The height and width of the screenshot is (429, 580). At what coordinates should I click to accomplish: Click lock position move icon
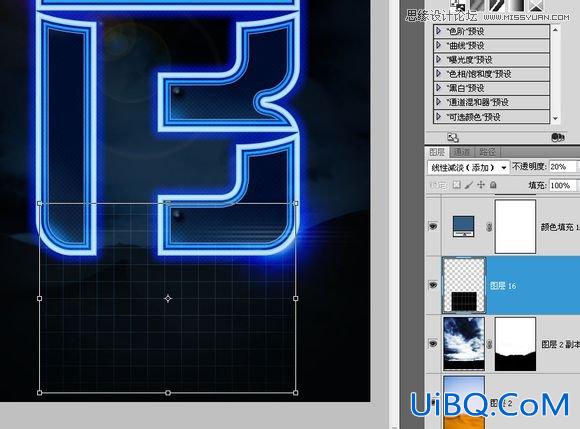point(480,185)
